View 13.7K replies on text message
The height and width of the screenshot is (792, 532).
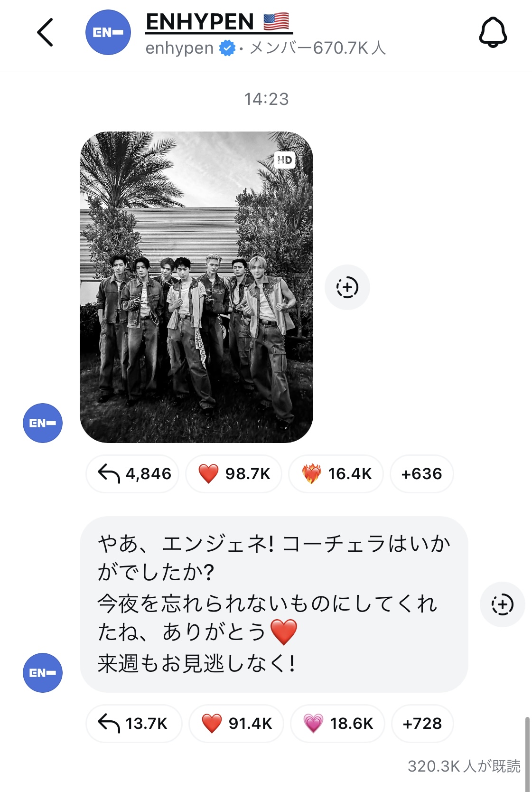(x=133, y=723)
